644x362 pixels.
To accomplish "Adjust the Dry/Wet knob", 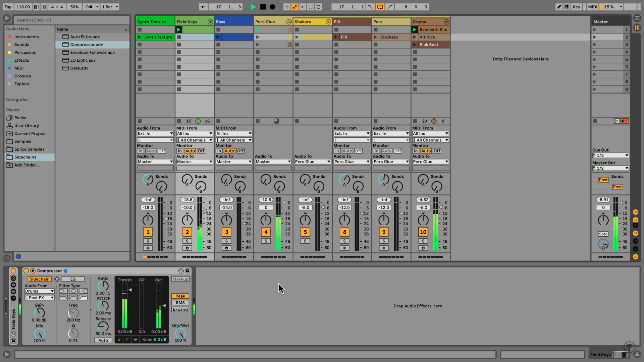I will tap(180, 333).
